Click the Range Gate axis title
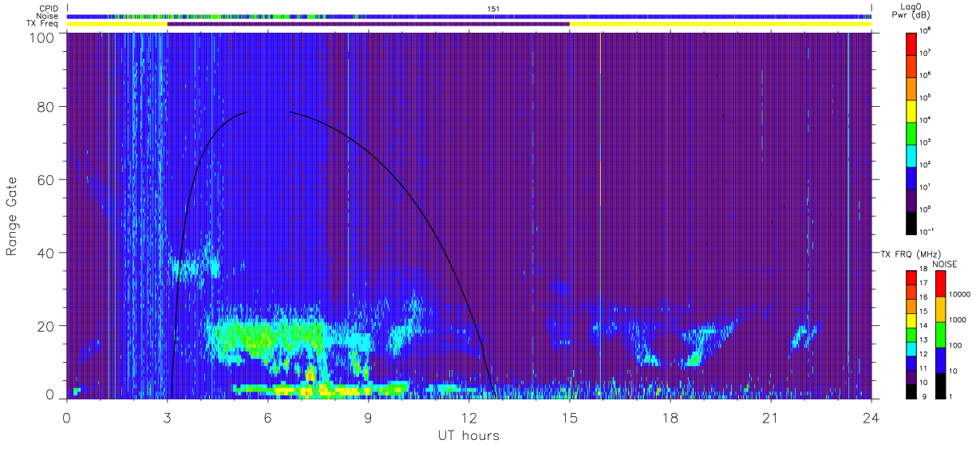The width and height of the screenshot is (980, 452). [12, 216]
